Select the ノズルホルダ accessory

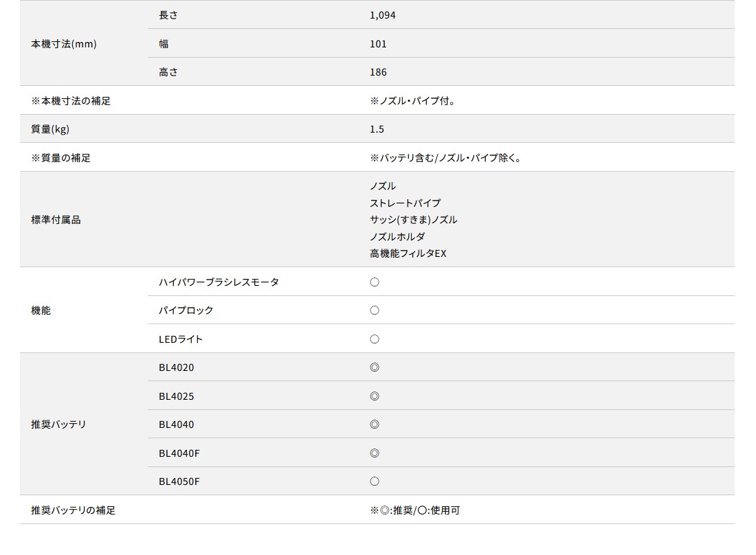pyautogui.click(x=398, y=236)
